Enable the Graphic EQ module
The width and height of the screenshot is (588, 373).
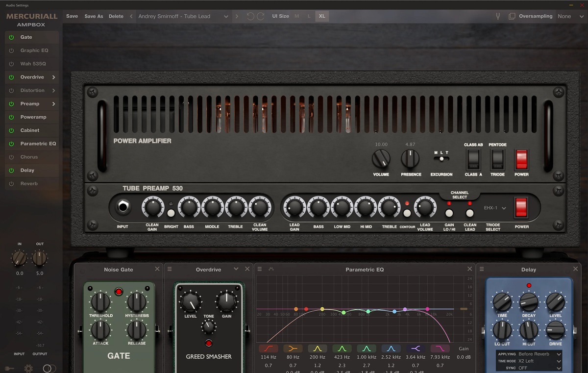[12, 50]
